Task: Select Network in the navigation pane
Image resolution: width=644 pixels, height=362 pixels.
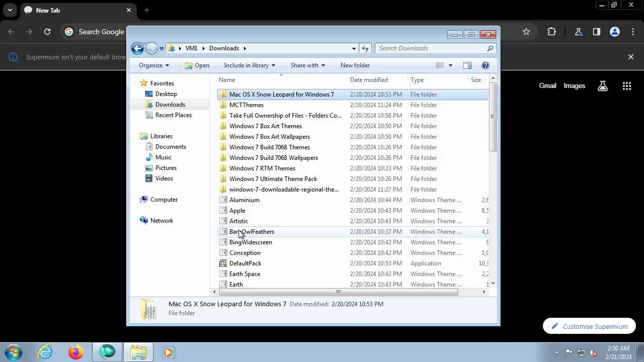Action: click(162, 221)
